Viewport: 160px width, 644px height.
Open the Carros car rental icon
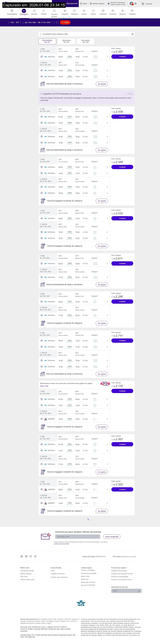84,11
